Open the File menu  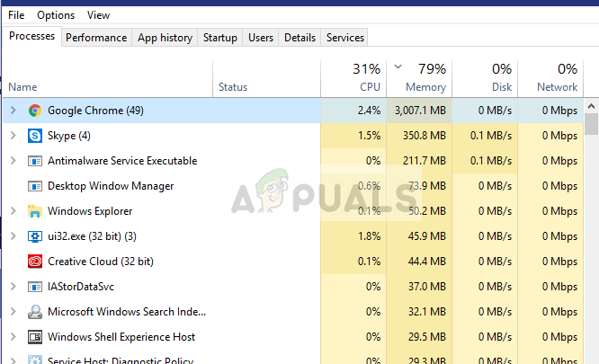click(x=16, y=15)
